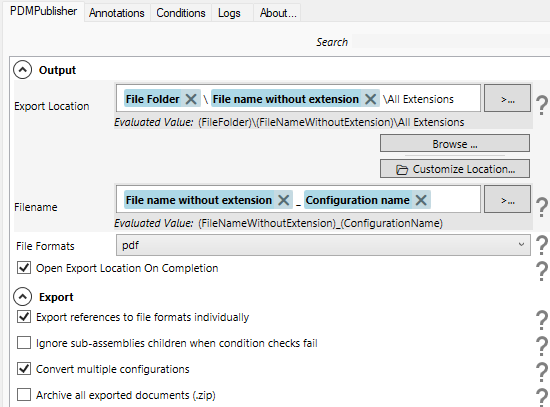The image size is (550, 407).
Task: Remove the Configuration name tag in Filename
Action: (x=421, y=200)
